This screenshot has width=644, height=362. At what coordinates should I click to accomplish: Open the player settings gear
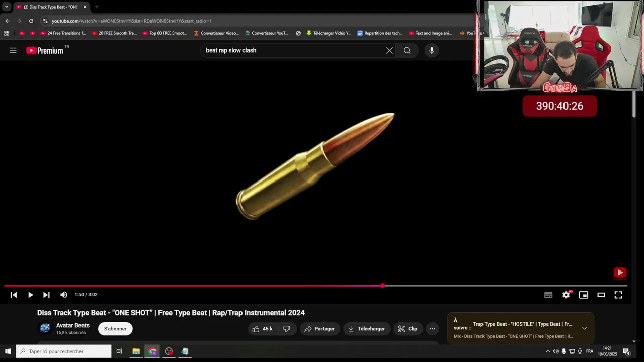tap(566, 295)
